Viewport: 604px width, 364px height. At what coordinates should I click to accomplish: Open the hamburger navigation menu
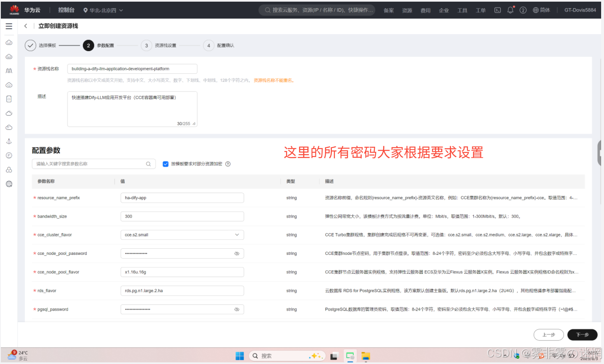(x=9, y=26)
